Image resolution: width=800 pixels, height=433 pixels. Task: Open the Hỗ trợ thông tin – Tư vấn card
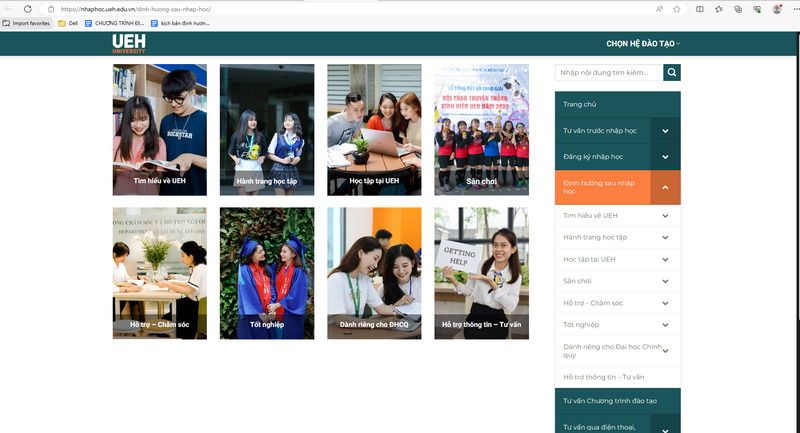click(482, 273)
